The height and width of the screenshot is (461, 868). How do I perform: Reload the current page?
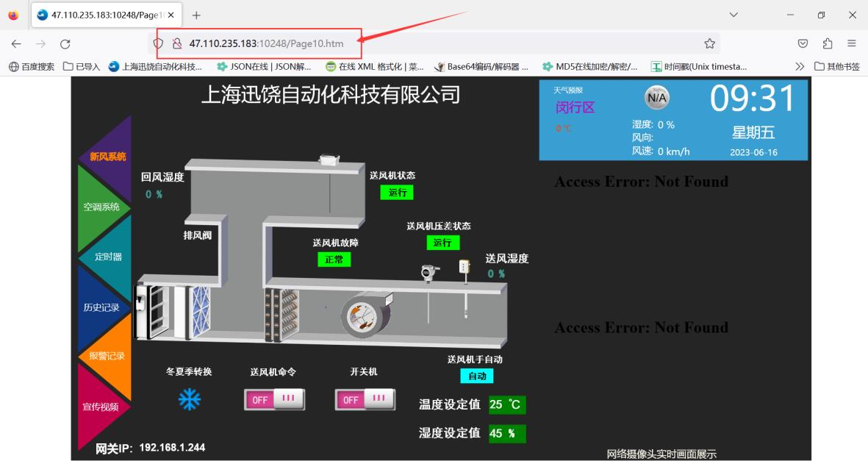[x=65, y=44]
